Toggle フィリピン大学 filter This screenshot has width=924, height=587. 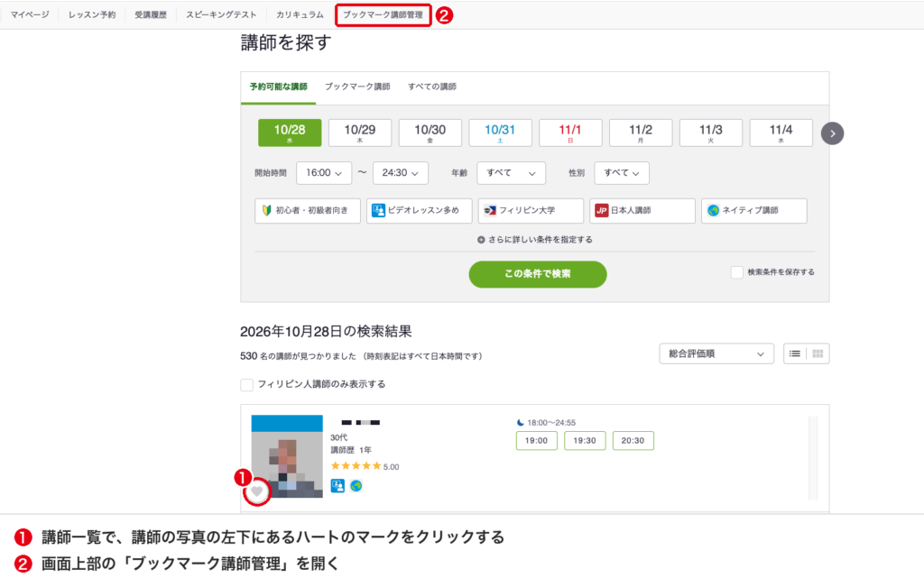point(531,210)
